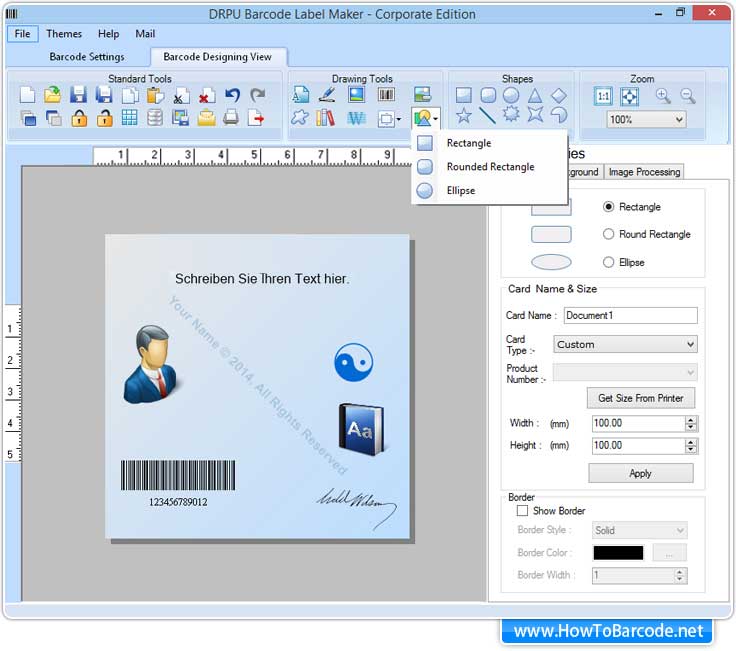
Task: Open the Themes menu
Action: [x=64, y=34]
